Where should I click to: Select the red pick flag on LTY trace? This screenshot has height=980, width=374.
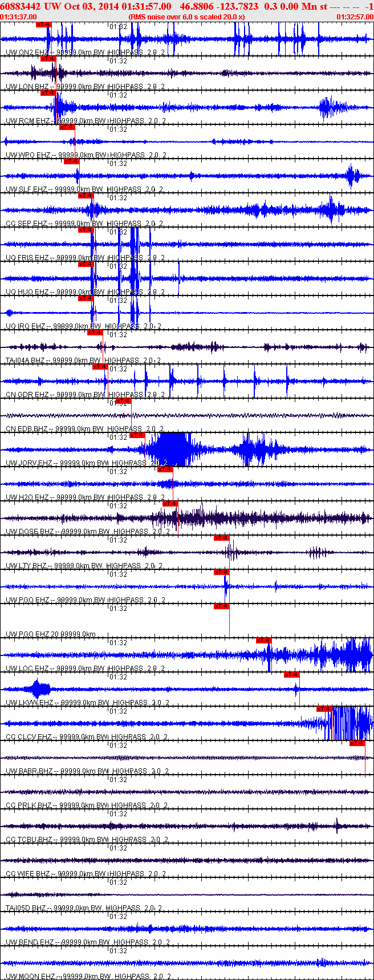pyautogui.click(x=222, y=538)
